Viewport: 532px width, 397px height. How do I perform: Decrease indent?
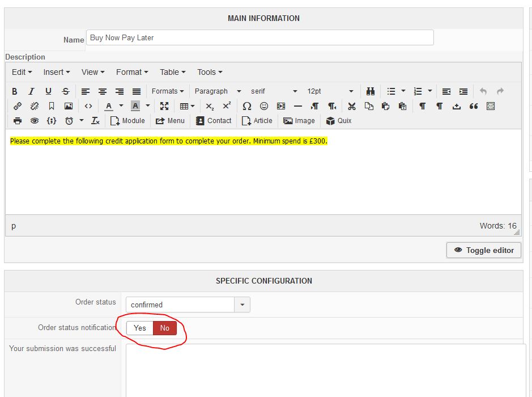click(446, 91)
